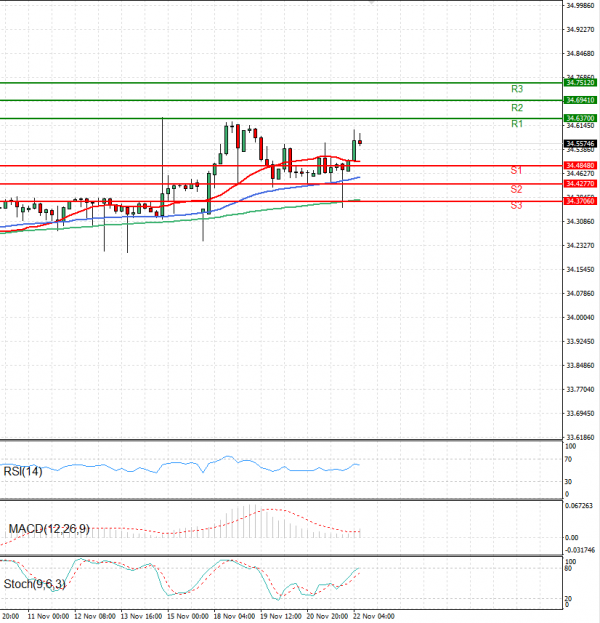The image size is (600, 623).
Task: Click the 33.84860 price axis value
Action: pos(580,366)
